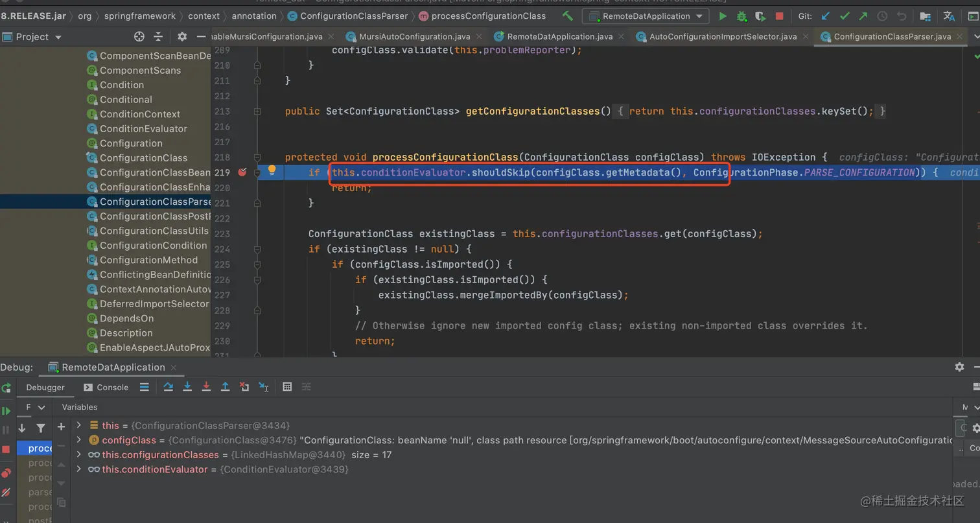Image resolution: width=980 pixels, height=523 pixels.
Task: Start debugging with the bug icon
Action: (741, 16)
